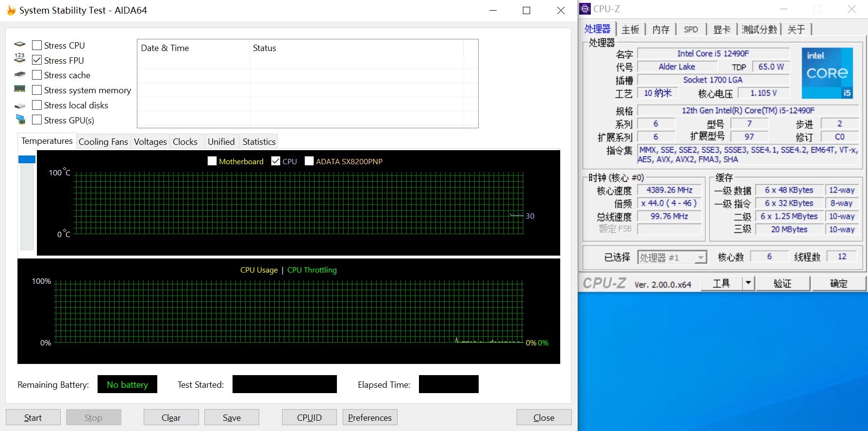Open the 内存 tab in CPU-Z
This screenshot has height=431, width=868.
coord(661,29)
